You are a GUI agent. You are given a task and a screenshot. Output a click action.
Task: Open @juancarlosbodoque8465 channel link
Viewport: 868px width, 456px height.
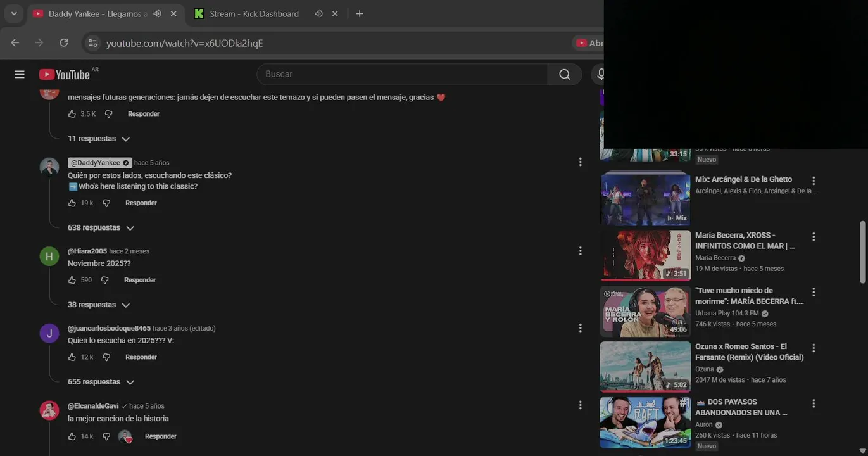(x=109, y=328)
